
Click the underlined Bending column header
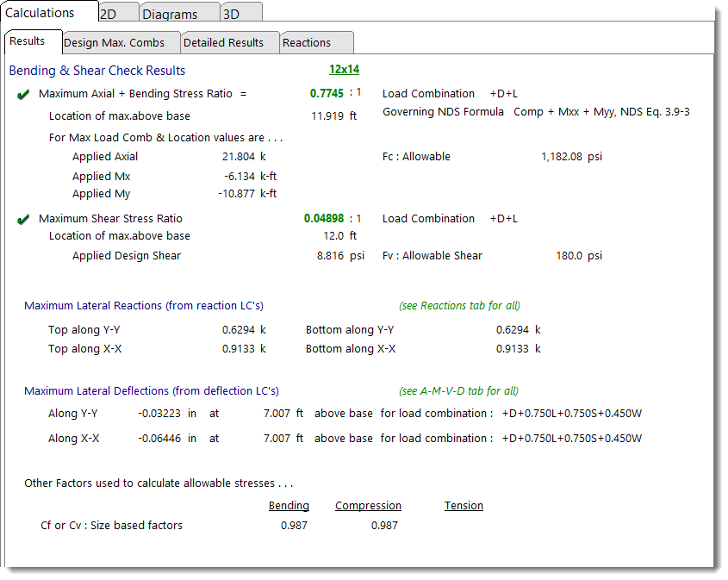289,506
